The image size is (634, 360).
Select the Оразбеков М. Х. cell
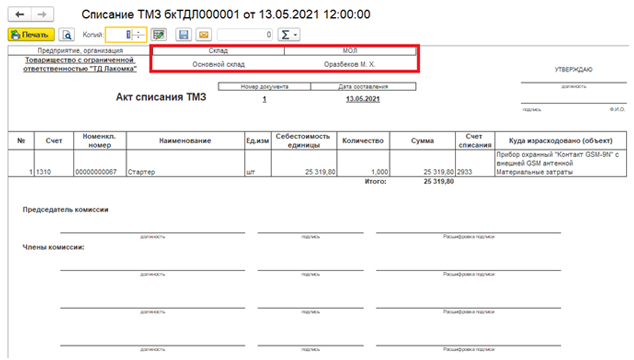click(x=350, y=64)
